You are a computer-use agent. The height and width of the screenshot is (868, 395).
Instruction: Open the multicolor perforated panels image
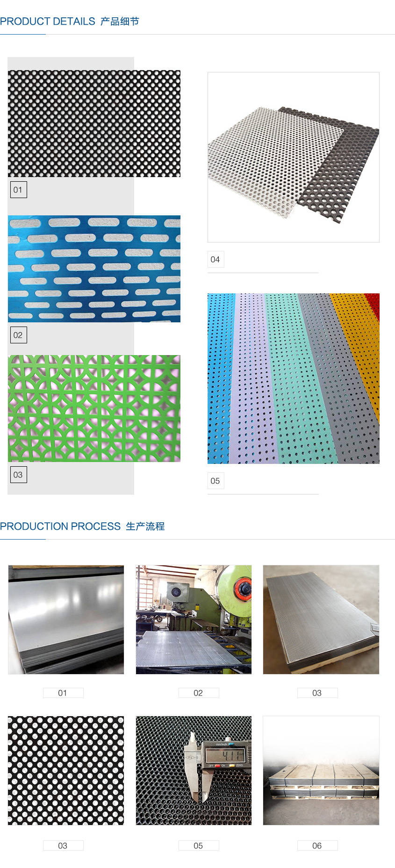[x=294, y=378]
